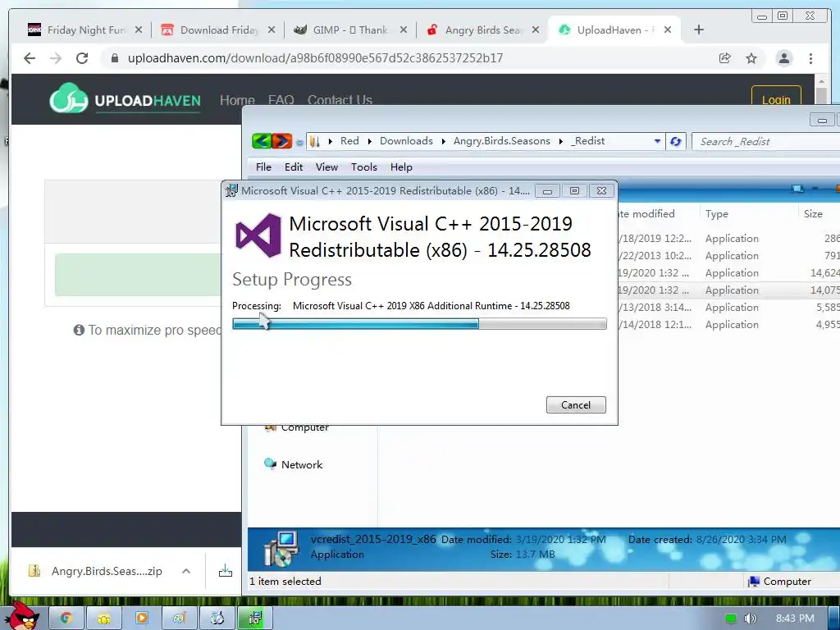840x630 pixels.
Task: Click the vcredist file icon in details pane
Action: pos(281,549)
